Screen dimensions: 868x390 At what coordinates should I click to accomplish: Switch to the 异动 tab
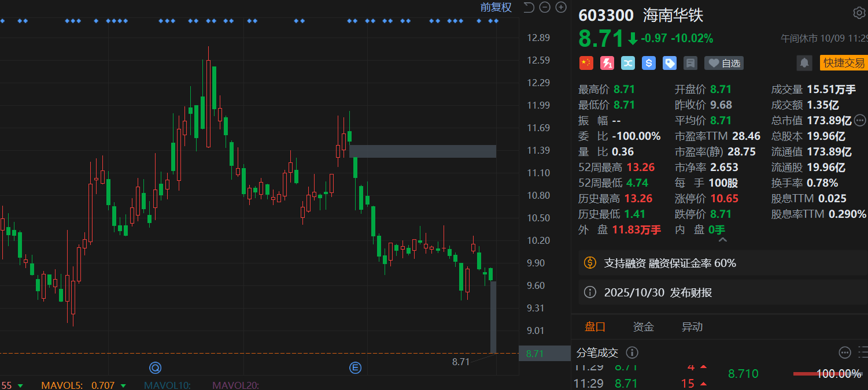point(692,327)
